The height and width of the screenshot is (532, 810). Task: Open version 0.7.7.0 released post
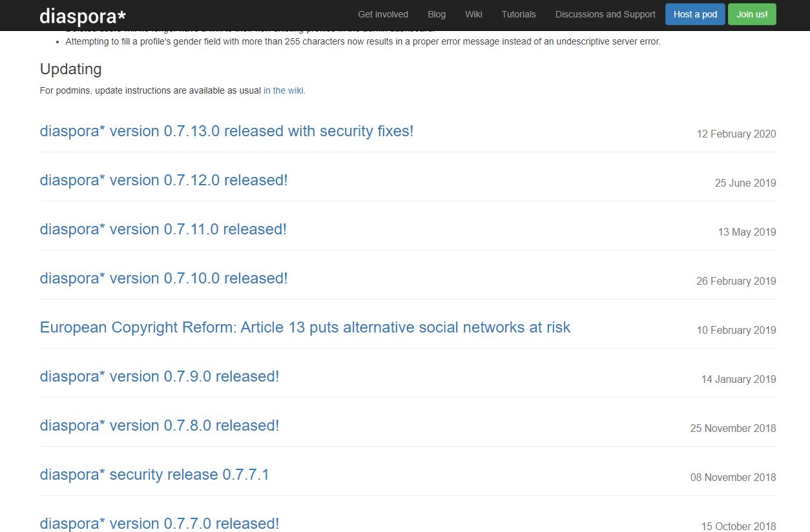(160, 524)
